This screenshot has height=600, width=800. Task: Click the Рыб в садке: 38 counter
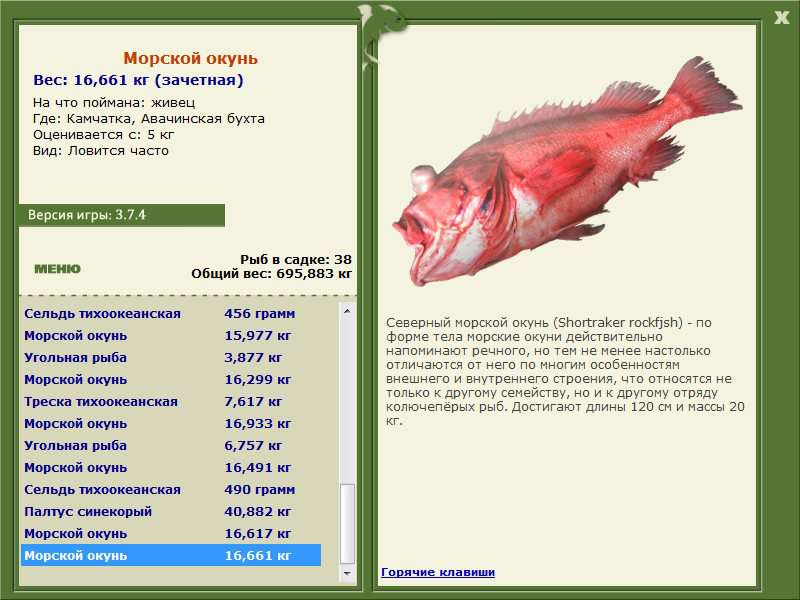point(296,259)
